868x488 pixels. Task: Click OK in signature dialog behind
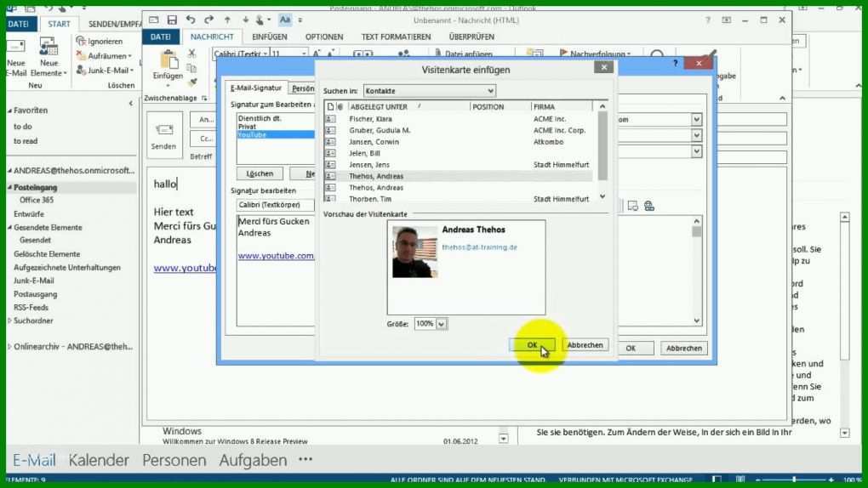631,348
